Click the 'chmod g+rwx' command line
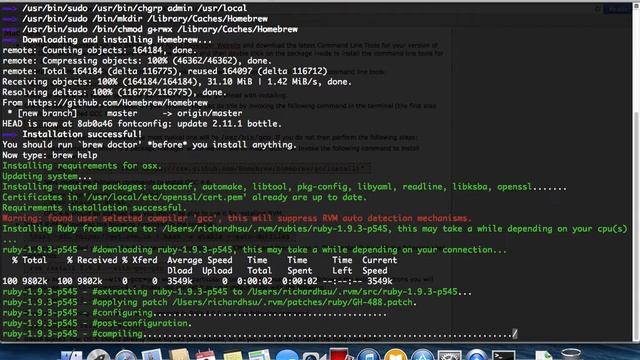Viewport: 640px width, 360px height. click(160, 29)
